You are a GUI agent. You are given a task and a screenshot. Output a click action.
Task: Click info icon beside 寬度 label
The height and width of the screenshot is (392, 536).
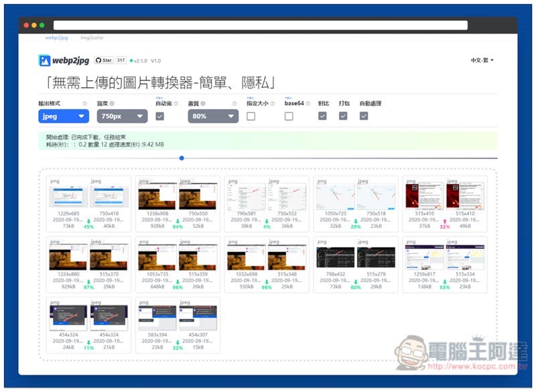point(112,104)
